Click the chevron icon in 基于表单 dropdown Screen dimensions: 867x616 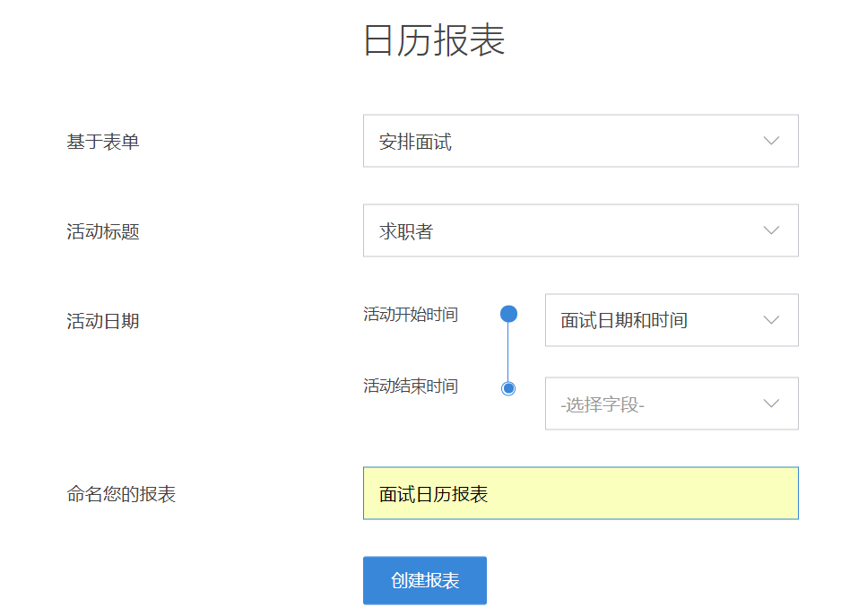pyautogui.click(x=770, y=141)
